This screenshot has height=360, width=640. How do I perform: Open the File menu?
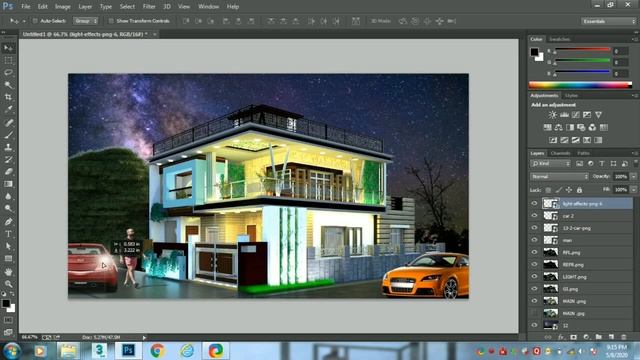(26, 7)
